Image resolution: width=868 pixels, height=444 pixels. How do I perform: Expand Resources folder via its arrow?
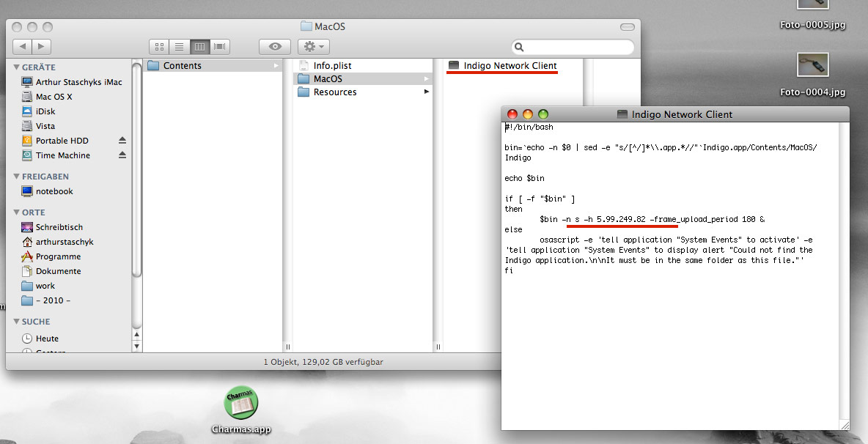(x=426, y=92)
